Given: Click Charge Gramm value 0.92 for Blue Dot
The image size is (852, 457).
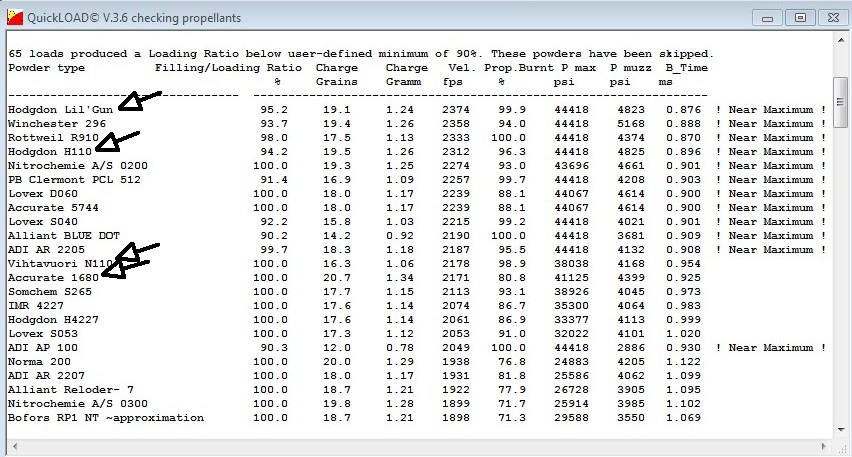Looking at the screenshot, I should point(400,236).
